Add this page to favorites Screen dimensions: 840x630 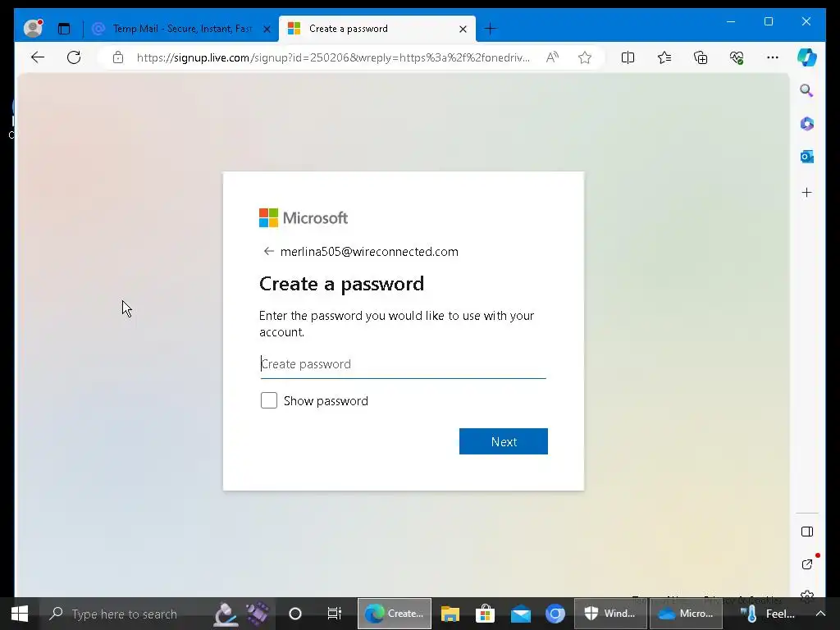(x=584, y=57)
